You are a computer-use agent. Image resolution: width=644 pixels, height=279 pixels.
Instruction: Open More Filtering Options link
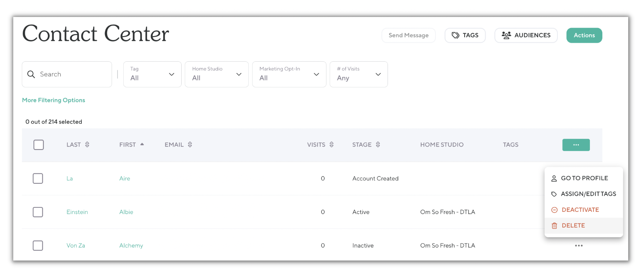pos(54,100)
